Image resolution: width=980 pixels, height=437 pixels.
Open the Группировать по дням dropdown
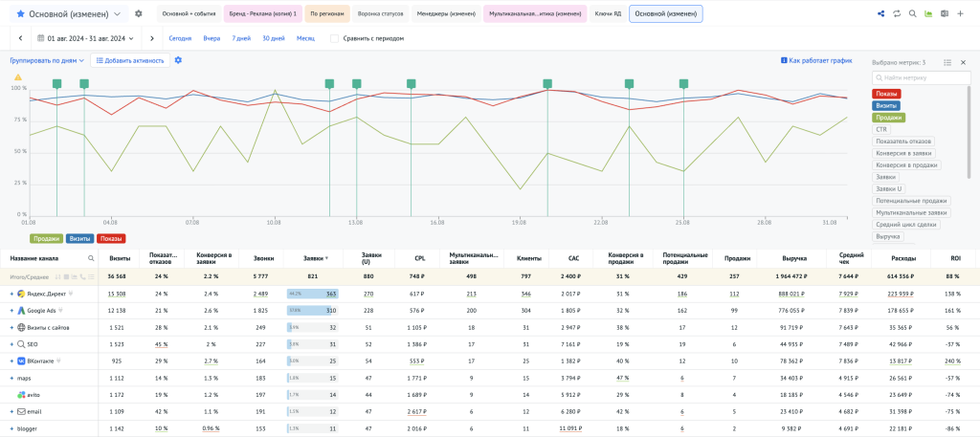[48, 60]
